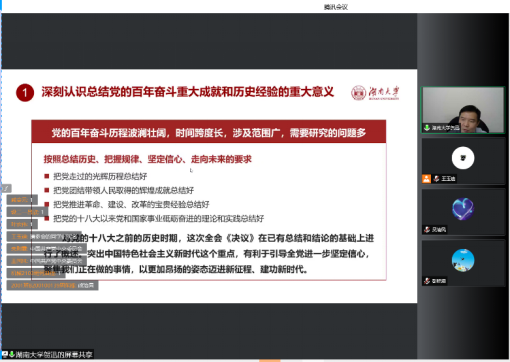The image size is (510, 362).
Task: Click the screen sharing status label
Action: pos(47,354)
